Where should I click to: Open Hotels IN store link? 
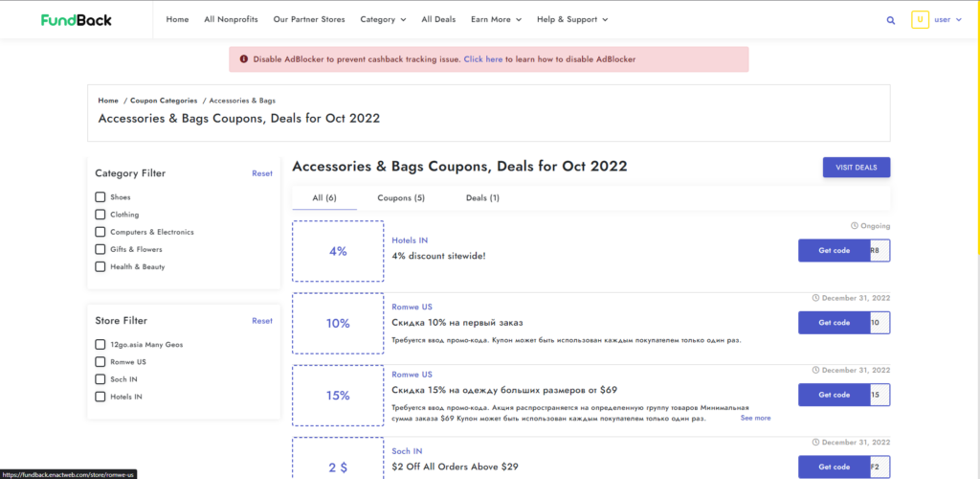pos(410,240)
